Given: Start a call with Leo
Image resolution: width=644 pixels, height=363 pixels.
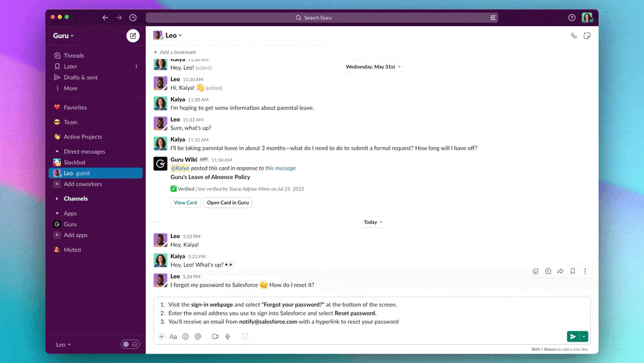Looking at the screenshot, I should pos(574,36).
